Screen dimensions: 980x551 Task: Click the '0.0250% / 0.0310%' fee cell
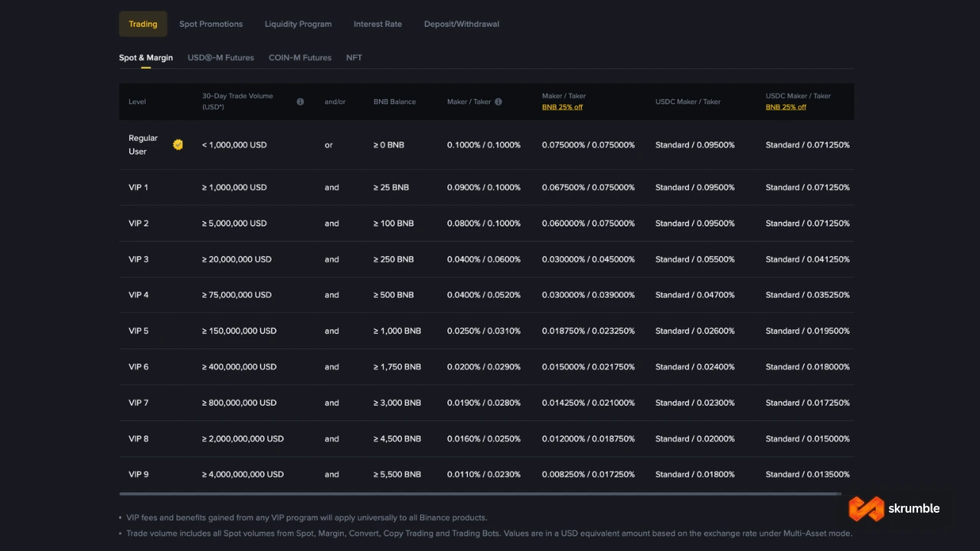(x=484, y=331)
